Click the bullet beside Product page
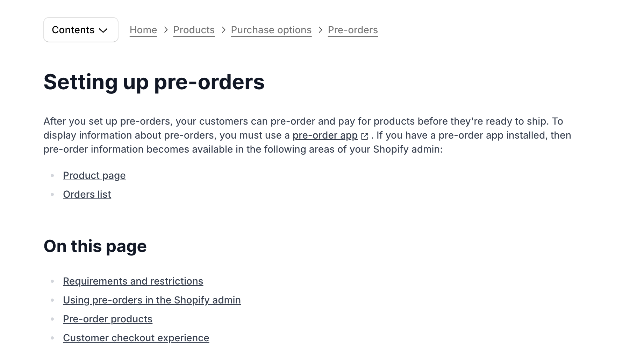 point(52,175)
